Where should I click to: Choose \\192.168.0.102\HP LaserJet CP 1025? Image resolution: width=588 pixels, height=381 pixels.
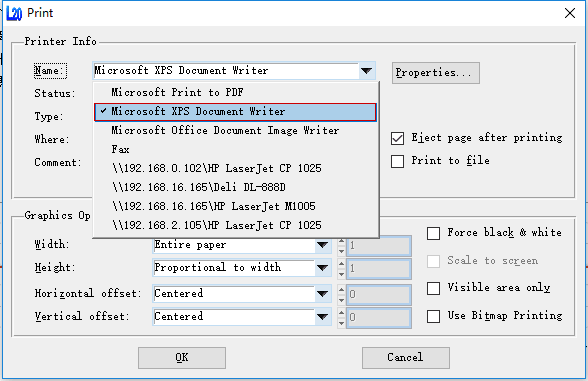pyautogui.click(x=236, y=168)
